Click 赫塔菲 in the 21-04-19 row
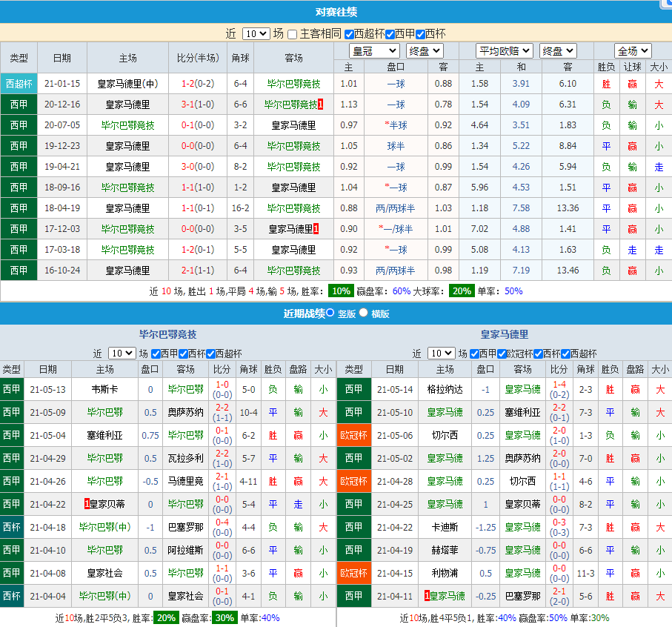This screenshot has width=672, height=627. point(445,550)
